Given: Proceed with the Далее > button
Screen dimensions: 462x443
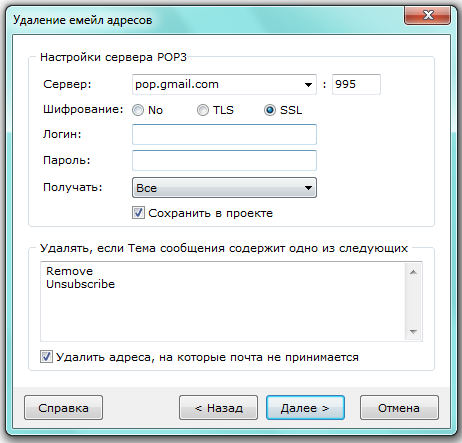Looking at the screenshot, I should (305, 408).
